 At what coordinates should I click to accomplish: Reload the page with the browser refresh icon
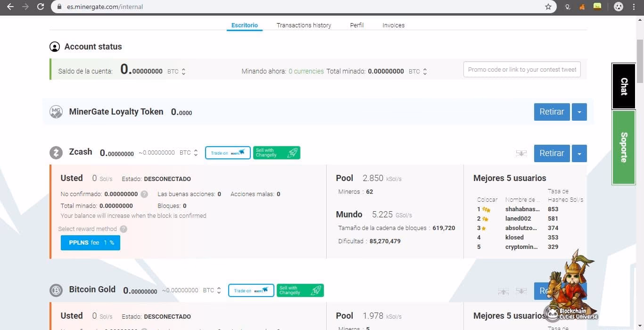(41, 7)
